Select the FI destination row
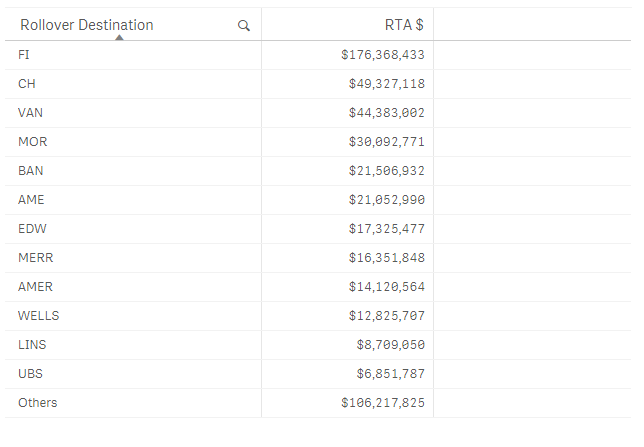 tap(24, 55)
